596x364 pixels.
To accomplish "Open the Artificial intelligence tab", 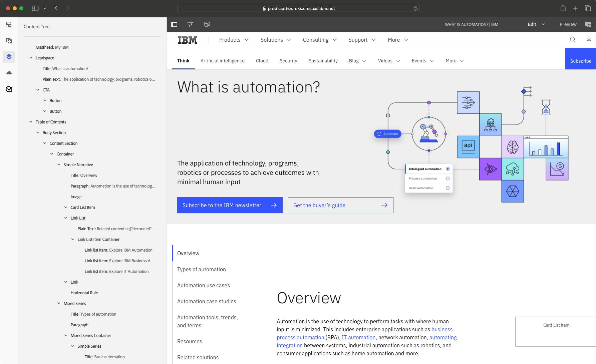I will click(x=223, y=61).
